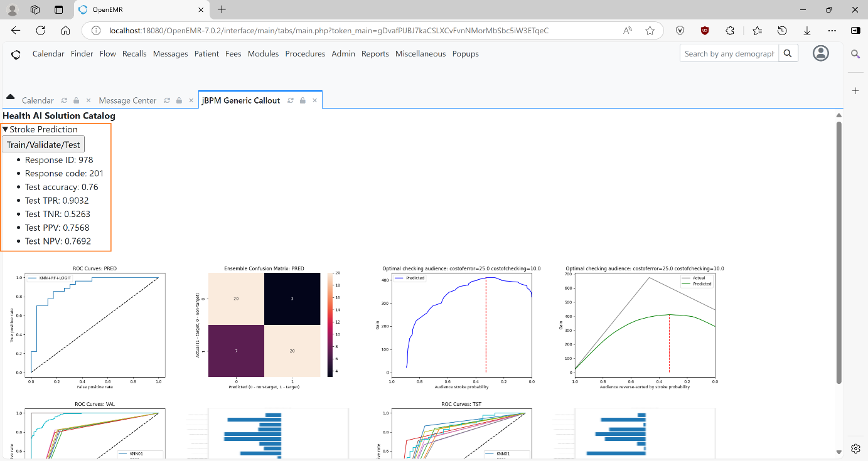868x461 pixels.
Task: Refresh the jBPM Generic Callout tab
Action: [x=290, y=100]
